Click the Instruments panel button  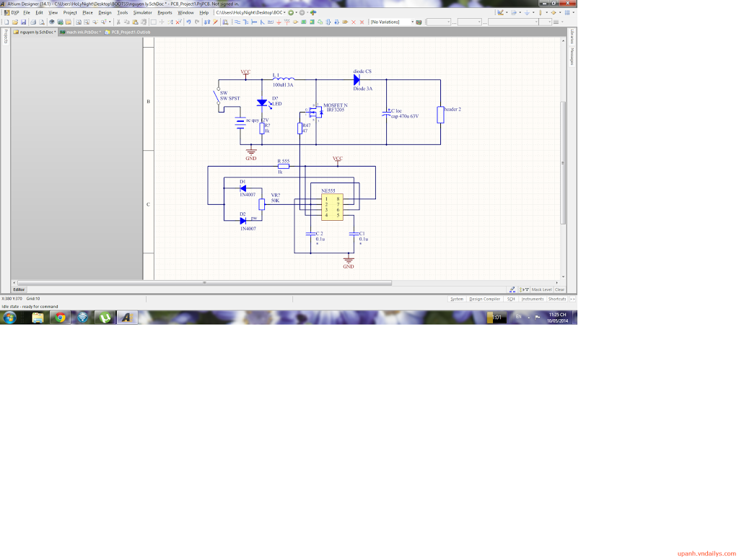click(x=533, y=299)
